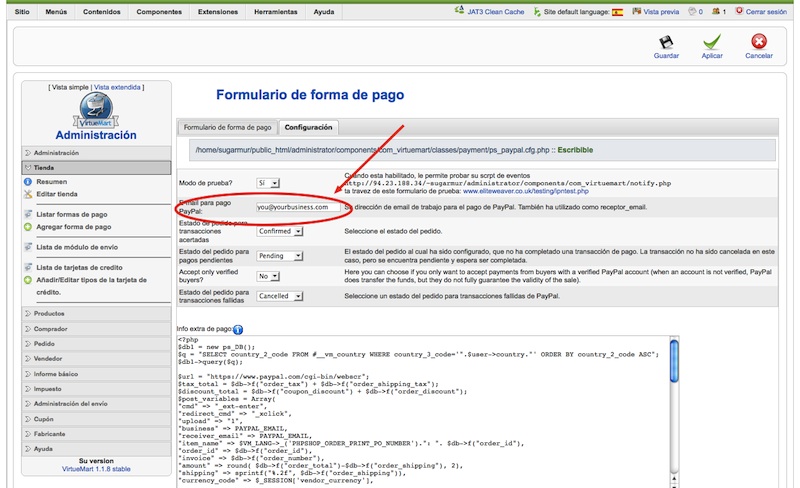Click the info icon beside Info extra de pago
Viewport: 800px width, 488px height.
pyautogui.click(x=238, y=330)
